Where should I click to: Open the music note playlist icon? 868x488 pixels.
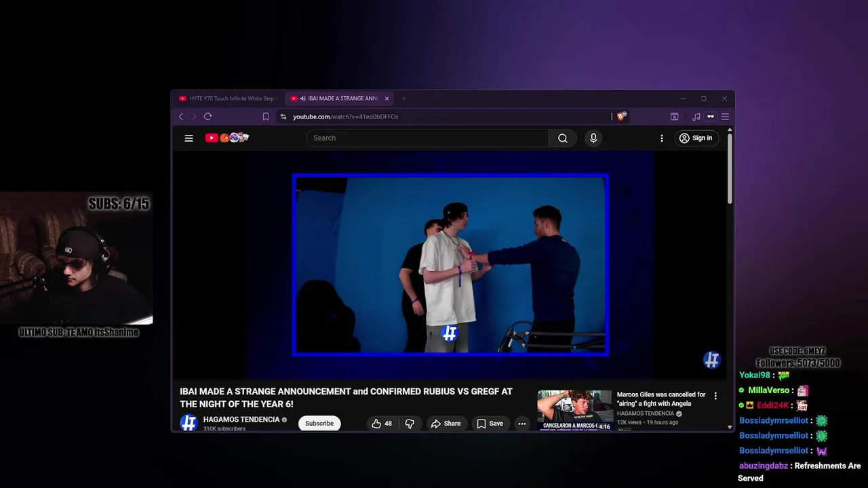point(696,117)
